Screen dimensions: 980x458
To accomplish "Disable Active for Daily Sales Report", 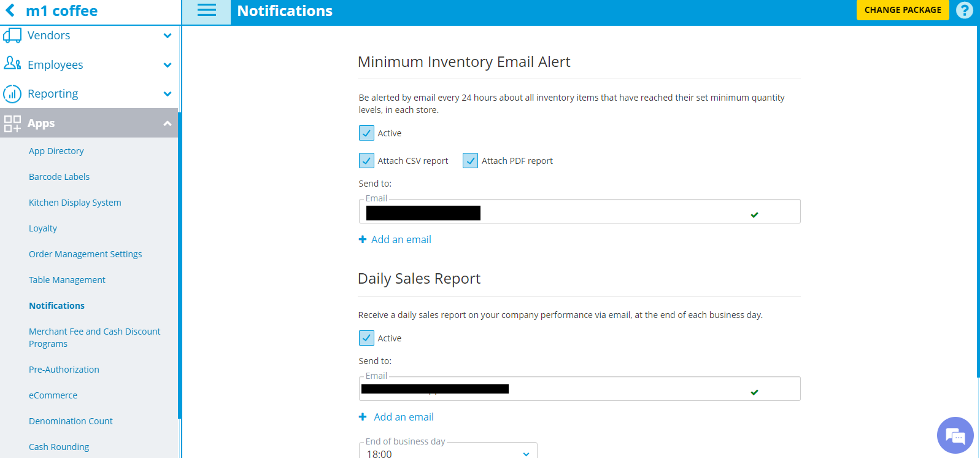I will click(366, 338).
